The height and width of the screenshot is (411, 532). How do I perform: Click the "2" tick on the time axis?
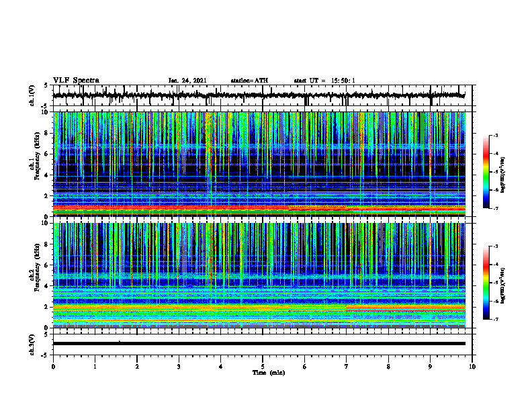(x=137, y=367)
